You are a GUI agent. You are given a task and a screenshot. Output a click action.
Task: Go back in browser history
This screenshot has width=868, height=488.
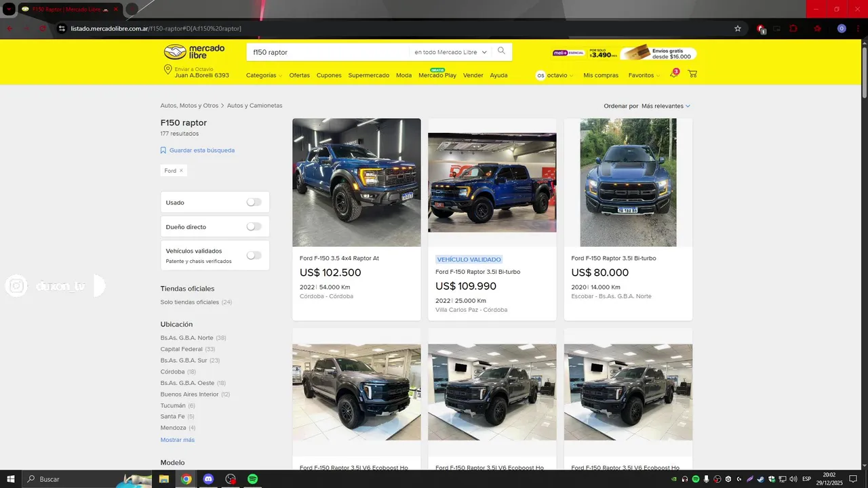tap(9, 28)
